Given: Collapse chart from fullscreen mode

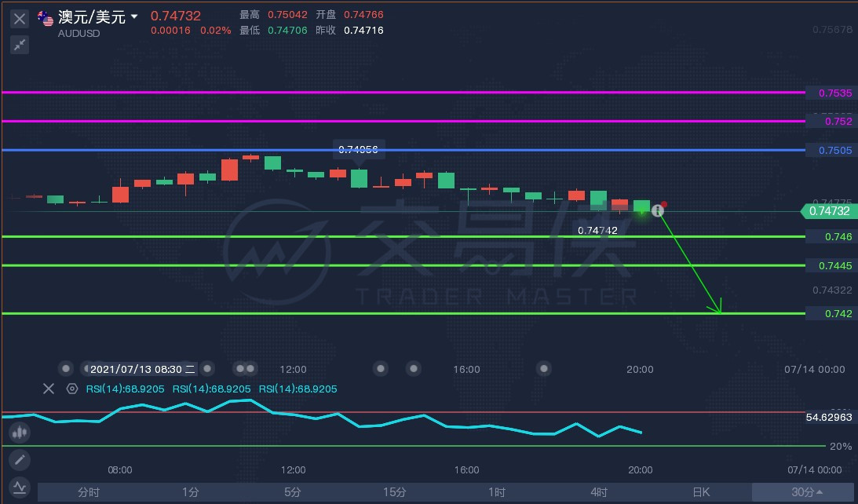Looking at the screenshot, I should pyautogui.click(x=19, y=45).
